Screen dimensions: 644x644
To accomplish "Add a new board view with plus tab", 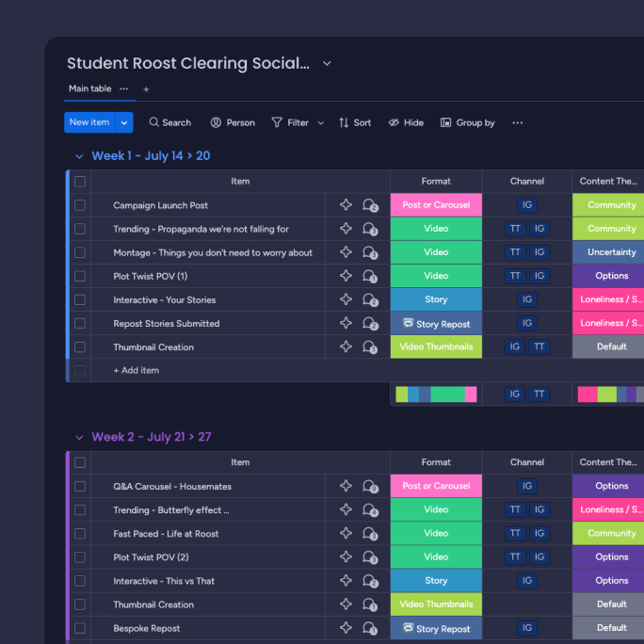I will click(146, 89).
